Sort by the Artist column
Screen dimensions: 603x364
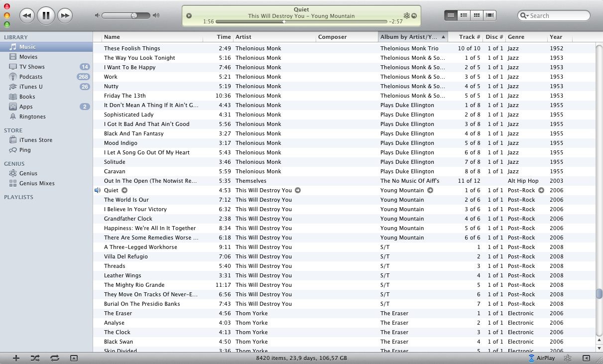point(274,37)
